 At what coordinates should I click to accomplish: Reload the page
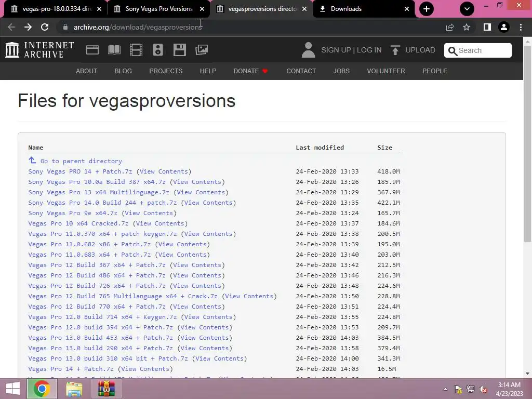(x=45, y=27)
